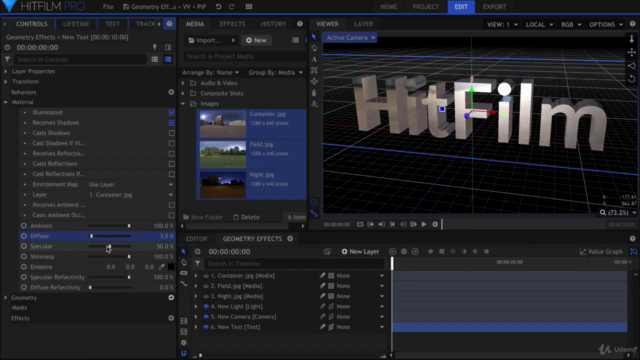Open the EFFECTS panel tab
Screen dimensions: 640x360
coord(233,24)
